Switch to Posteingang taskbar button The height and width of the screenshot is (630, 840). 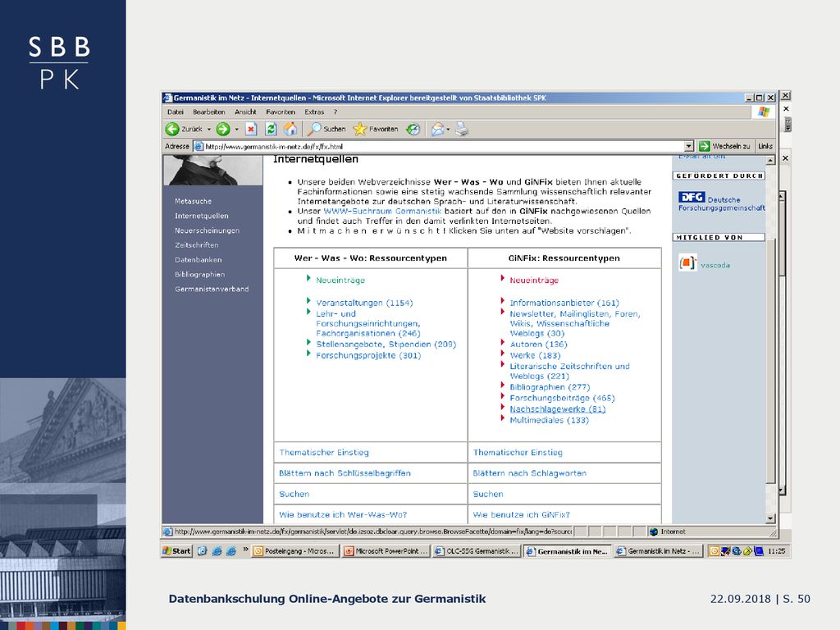(295, 550)
